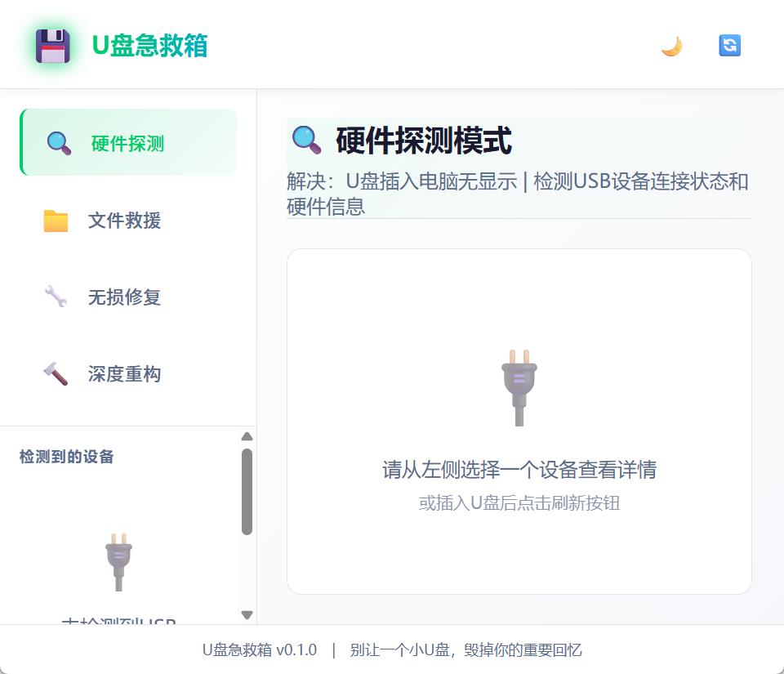Image resolution: width=784 pixels, height=674 pixels.
Task: Click the magnifier icon beside sidebar 硬件探测
Action: [59, 143]
